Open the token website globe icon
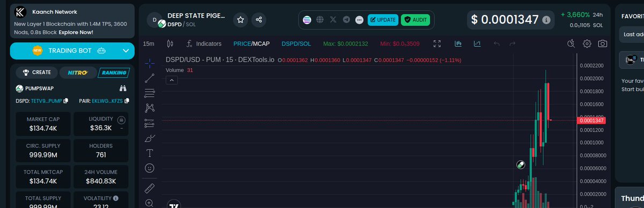Image resolution: width=644 pixels, height=208 pixels. [x=320, y=20]
